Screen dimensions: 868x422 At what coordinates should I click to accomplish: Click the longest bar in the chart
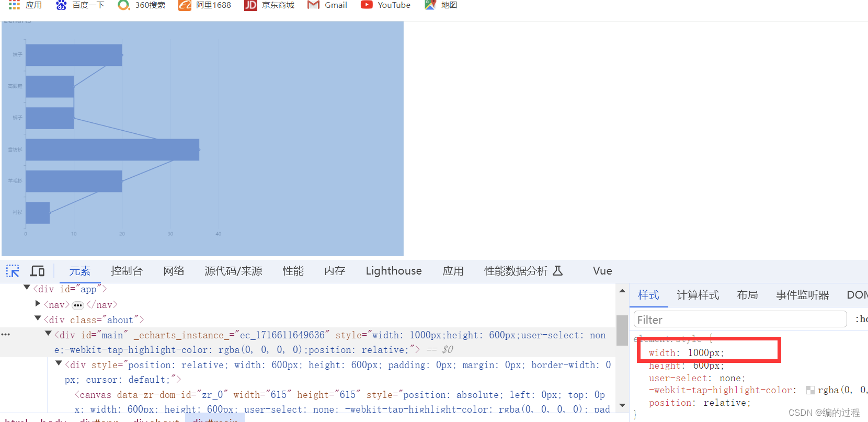(x=112, y=150)
